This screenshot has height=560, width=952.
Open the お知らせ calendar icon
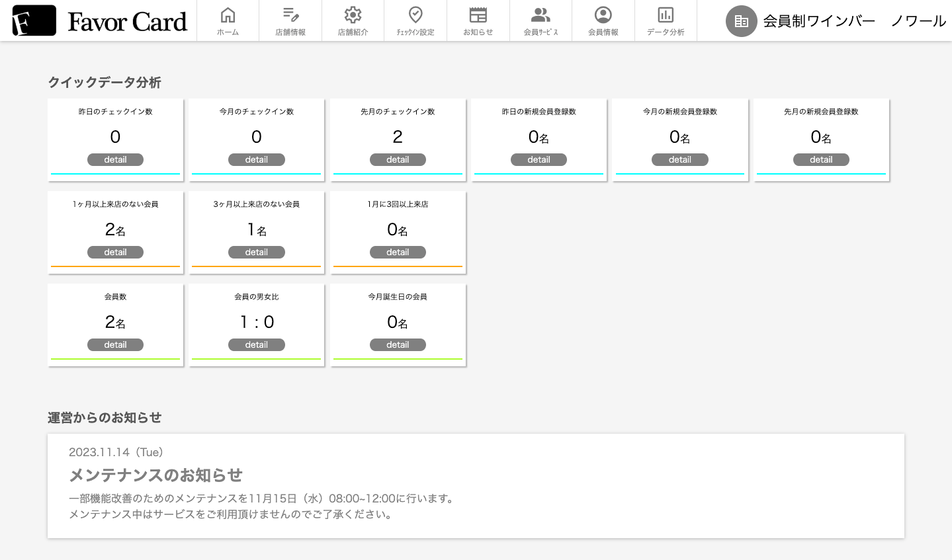pyautogui.click(x=478, y=15)
